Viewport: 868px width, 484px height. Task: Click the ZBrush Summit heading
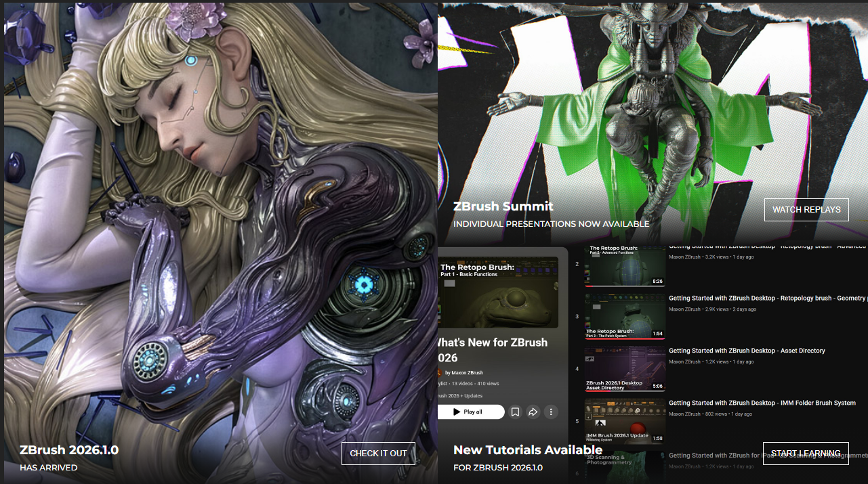(503, 206)
